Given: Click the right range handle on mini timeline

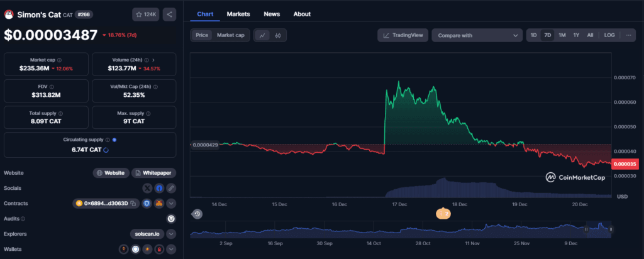Looking at the screenshot, I should 611,229.
